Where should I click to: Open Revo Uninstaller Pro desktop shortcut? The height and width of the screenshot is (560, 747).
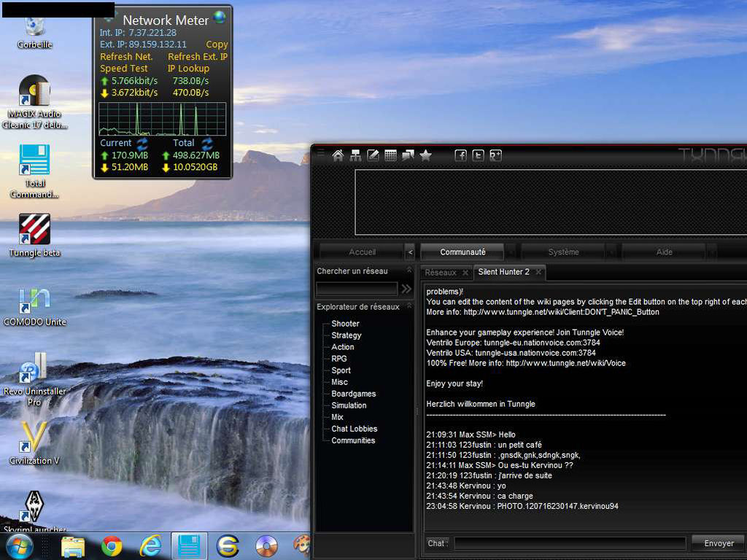[34, 379]
